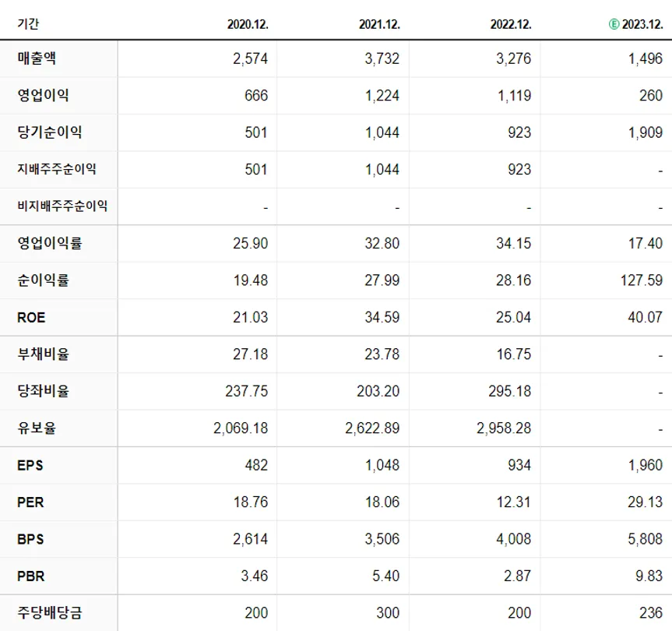This screenshot has height=631, width=672.
Task: Select the 2020.12. column header
Action: [248, 24]
